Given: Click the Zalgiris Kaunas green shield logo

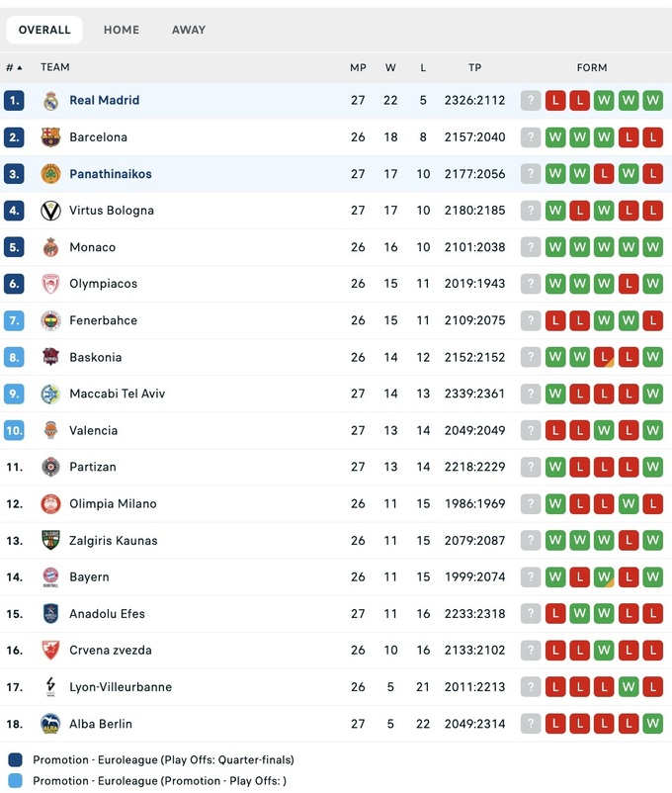Looking at the screenshot, I should (x=50, y=540).
